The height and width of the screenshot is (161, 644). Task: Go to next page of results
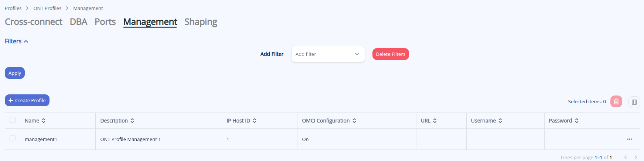[636, 157]
